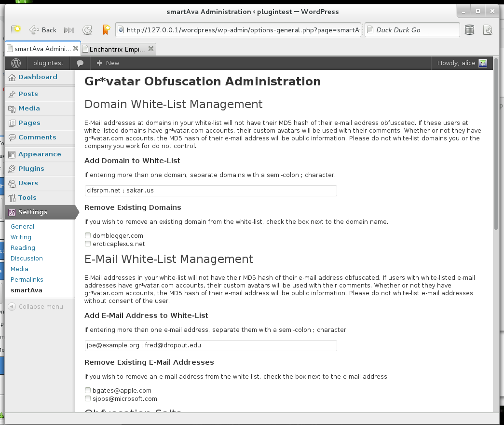Open the Discussion settings link
The image size is (504, 425).
point(27,259)
